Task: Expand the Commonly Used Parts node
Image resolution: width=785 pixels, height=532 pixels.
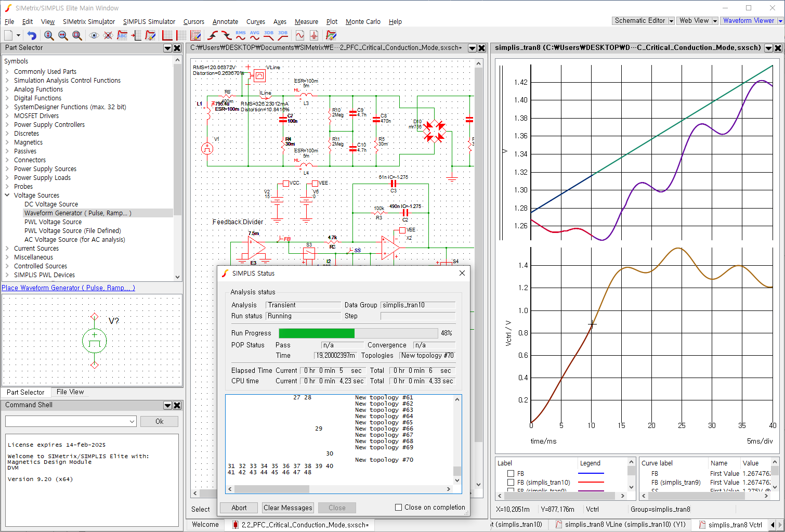Action: click(x=7, y=72)
